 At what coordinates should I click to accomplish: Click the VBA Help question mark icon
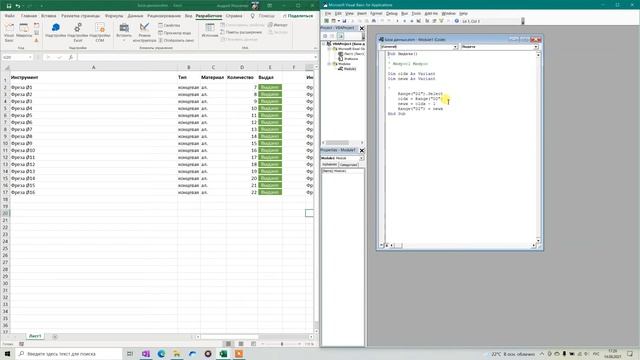tap(457, 21)
